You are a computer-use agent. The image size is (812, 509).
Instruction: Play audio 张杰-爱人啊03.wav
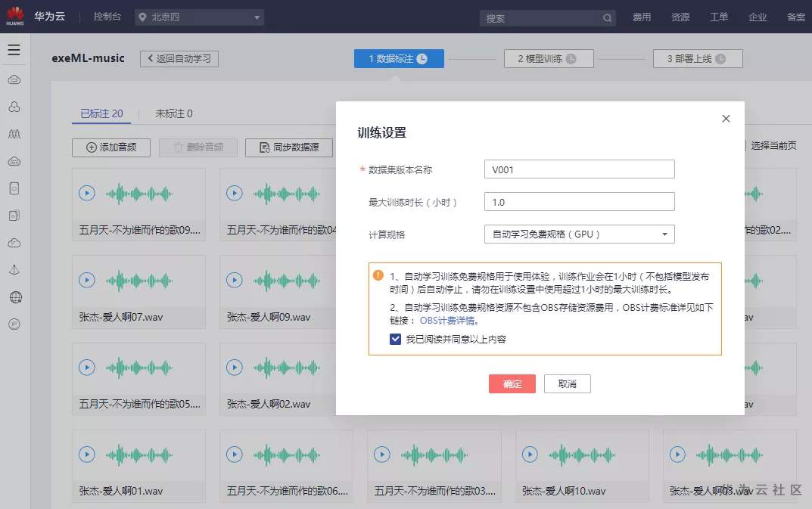[x=677, y=455]
